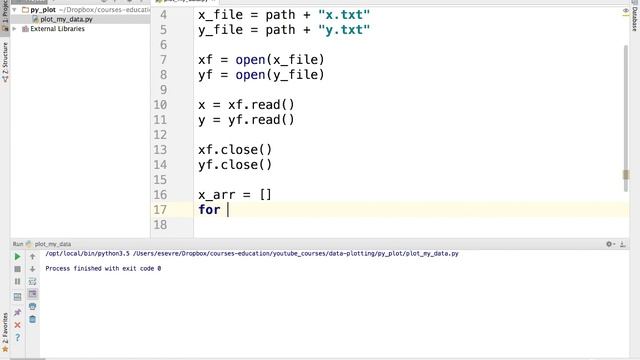Open Run panel settings gear icon
Viewport: 640px width, 360px height.
tap(609, 244)
